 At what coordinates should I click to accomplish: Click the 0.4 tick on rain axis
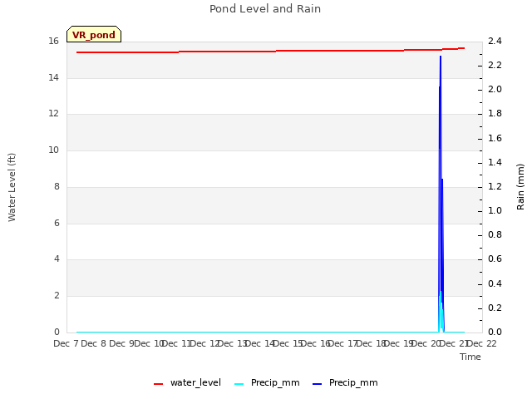tap(495, 283)
